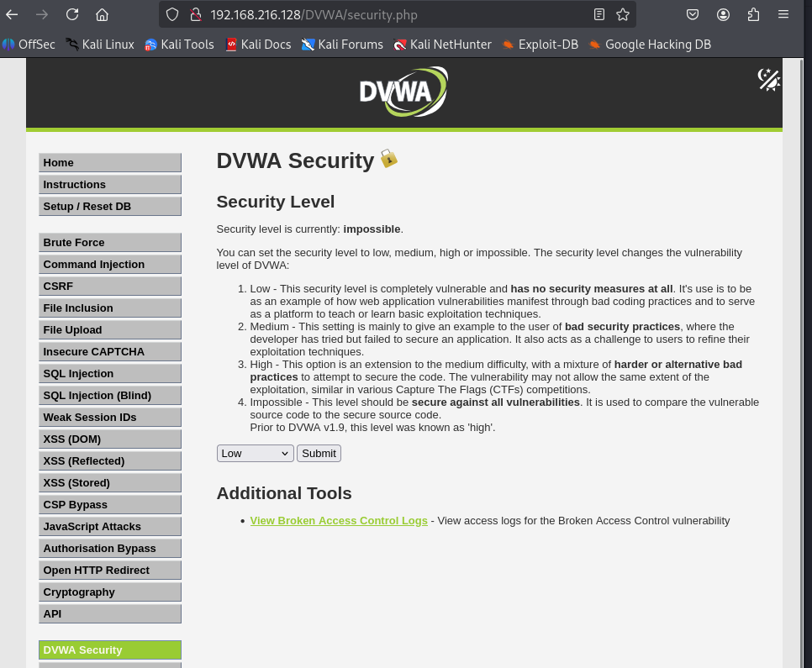Click the insecure connection padlock icon
The height and width of the screenshot is (668, 812).
click(196, 14)
